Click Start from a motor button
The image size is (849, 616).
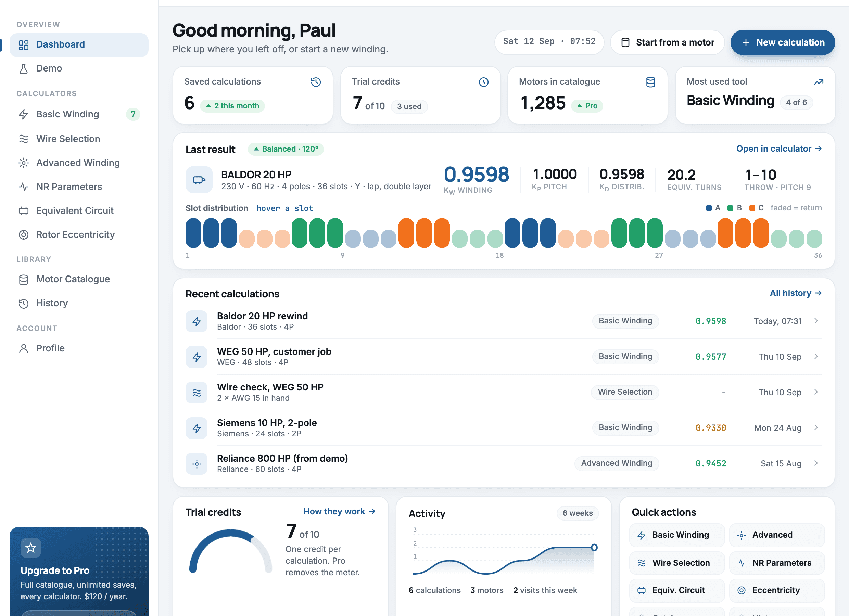pos(667,42)
